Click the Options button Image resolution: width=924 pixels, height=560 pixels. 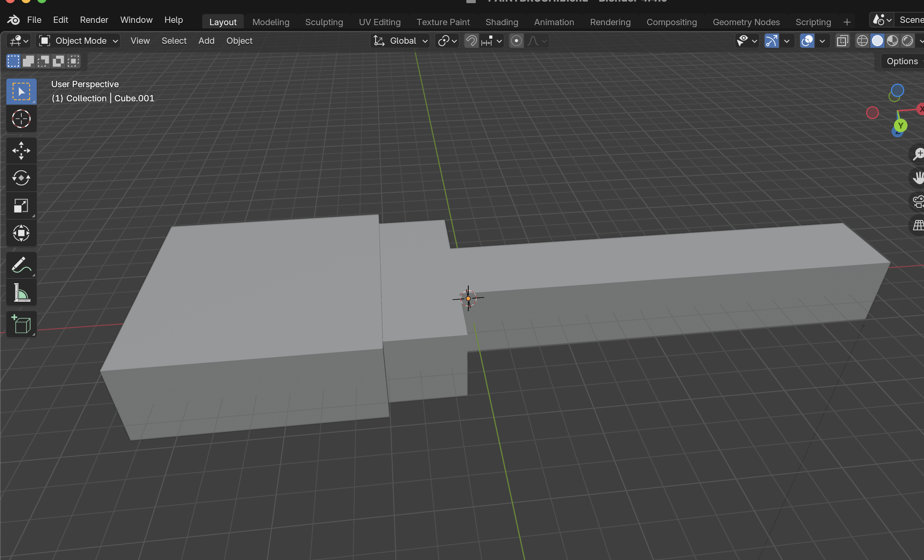tap(902, 61)
